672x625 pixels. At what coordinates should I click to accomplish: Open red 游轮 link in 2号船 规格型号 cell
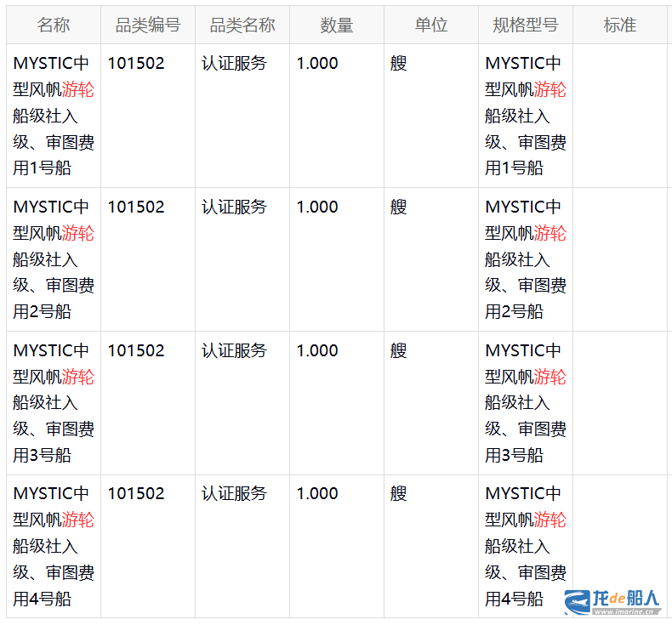(x=550, y=234)
